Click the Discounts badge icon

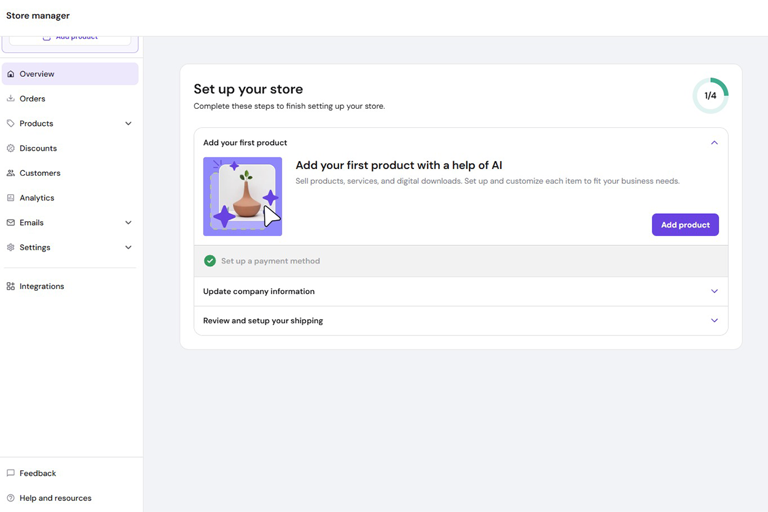pos(11,148)
